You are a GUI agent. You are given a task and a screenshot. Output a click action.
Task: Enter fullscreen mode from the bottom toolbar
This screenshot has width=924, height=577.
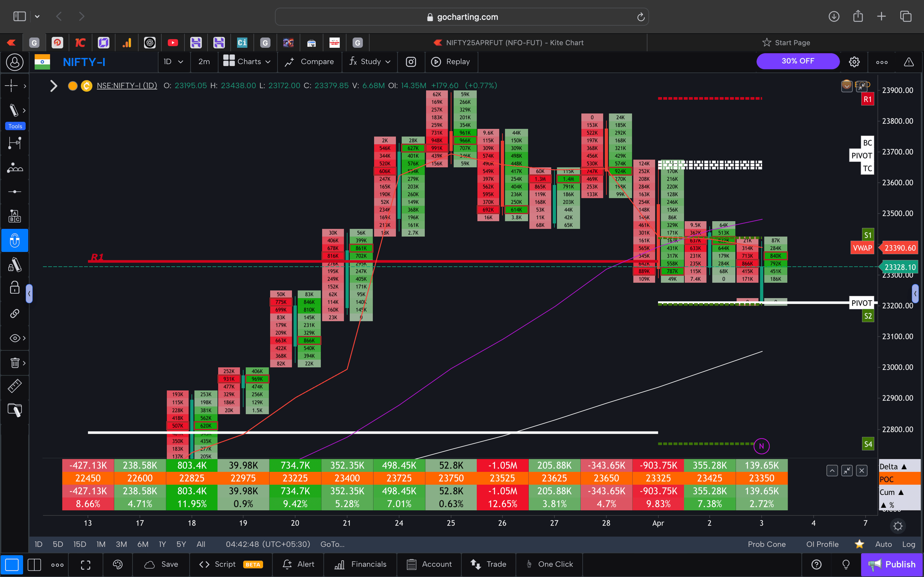(x=85, y=564)
